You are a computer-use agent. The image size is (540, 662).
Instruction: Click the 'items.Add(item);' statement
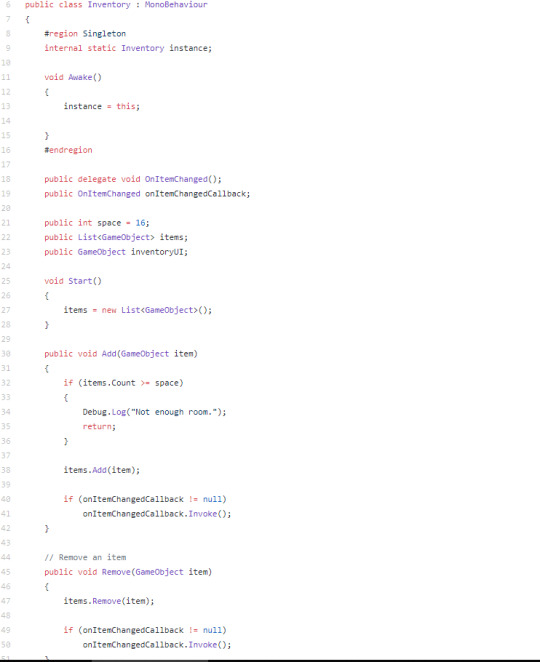(102, 470)
